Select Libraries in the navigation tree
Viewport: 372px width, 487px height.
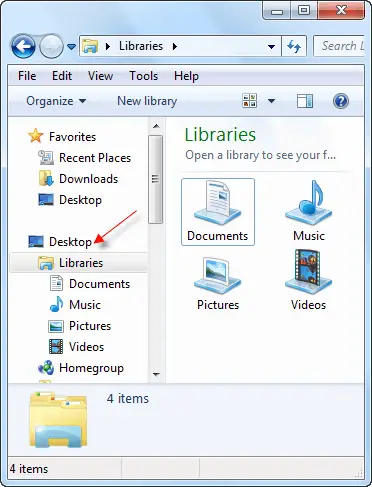tap(78, 263)
